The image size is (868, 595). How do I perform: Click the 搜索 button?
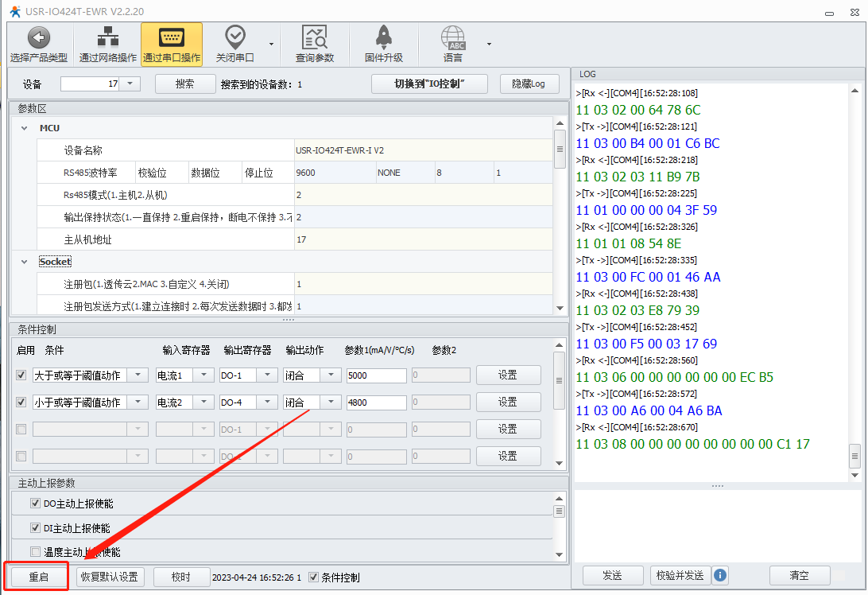coord(185,84)
